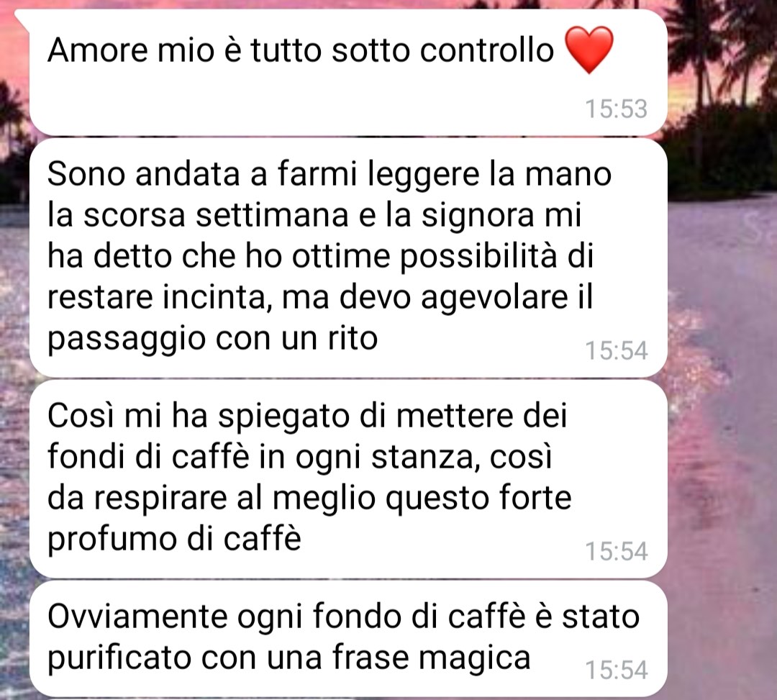Tap the message beginning "Così mi ha spiegato"
Viewport: 777px width, 700px height.
[x=348, y=479]
